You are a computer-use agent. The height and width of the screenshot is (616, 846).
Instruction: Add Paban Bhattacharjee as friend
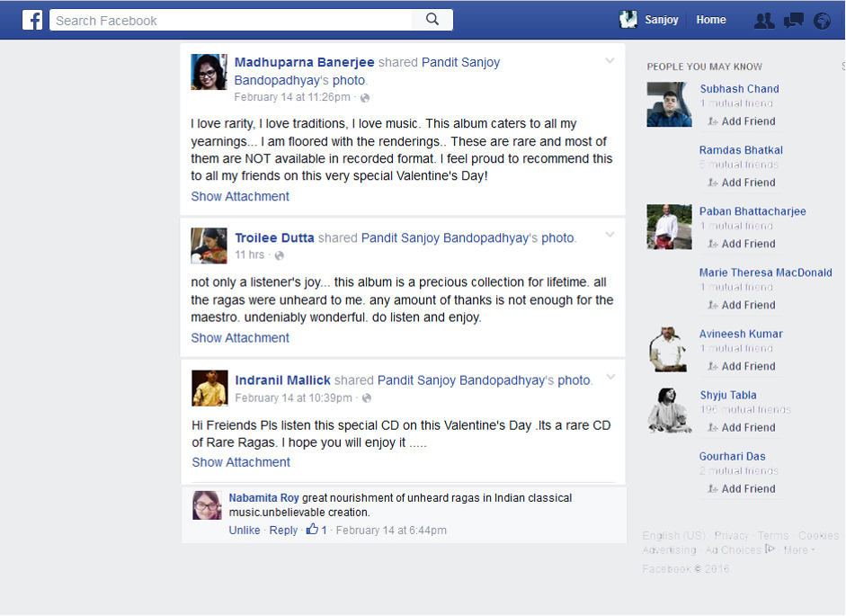pyautogui.click(x=742, y=244)
